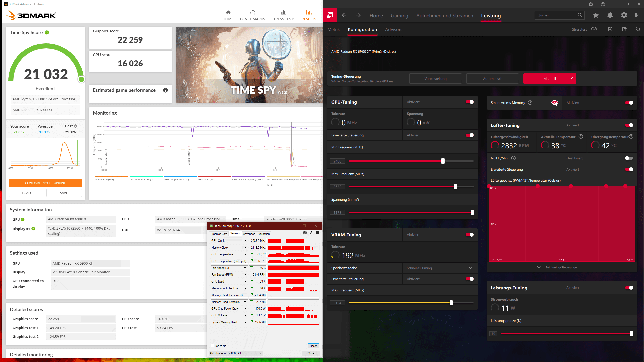Open GPU Clock sensor dropdown in GPU-Z
This screenshot has height=362, width=644.
click(x=245, y=241)
